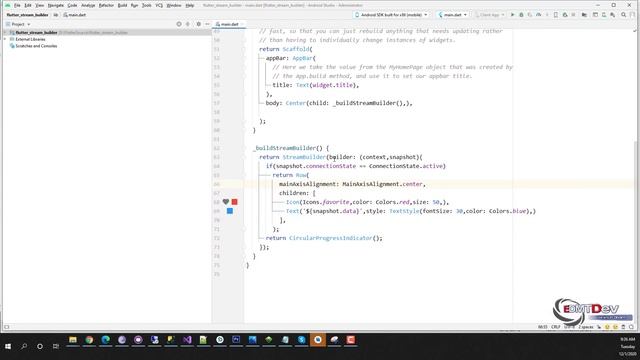Run the app with the green play button
640x360 pixels.
513,15
